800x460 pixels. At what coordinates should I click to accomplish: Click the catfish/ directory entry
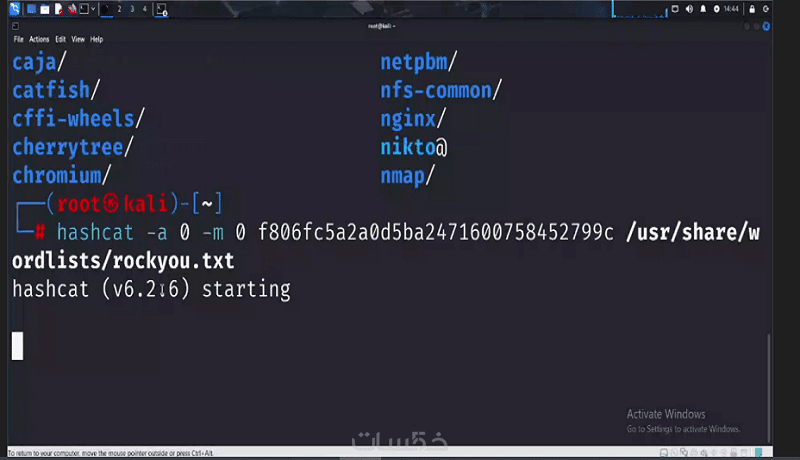click(56, 90)
